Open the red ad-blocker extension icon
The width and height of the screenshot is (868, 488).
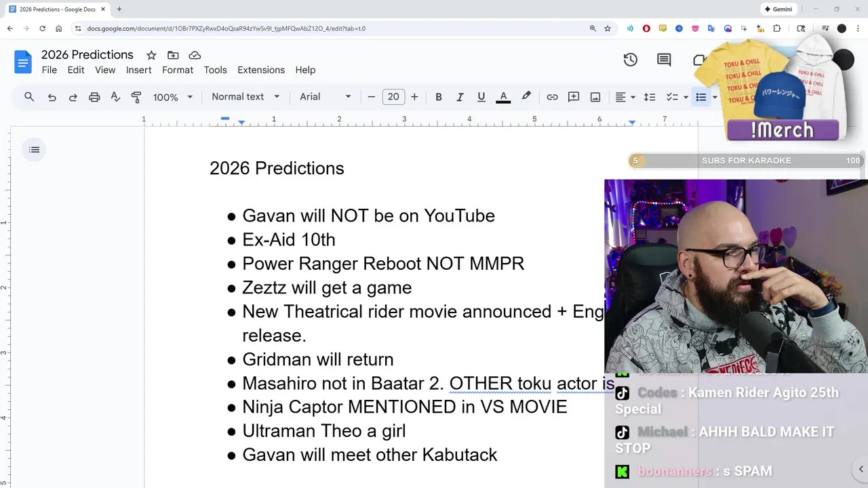tap(646, 28)
